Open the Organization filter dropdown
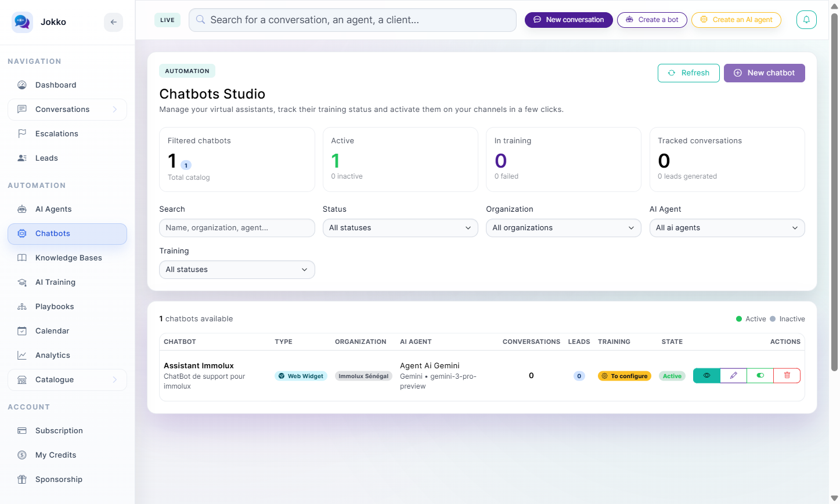The height and width of the screenshot is (504, 840). [x=564, y=228]
